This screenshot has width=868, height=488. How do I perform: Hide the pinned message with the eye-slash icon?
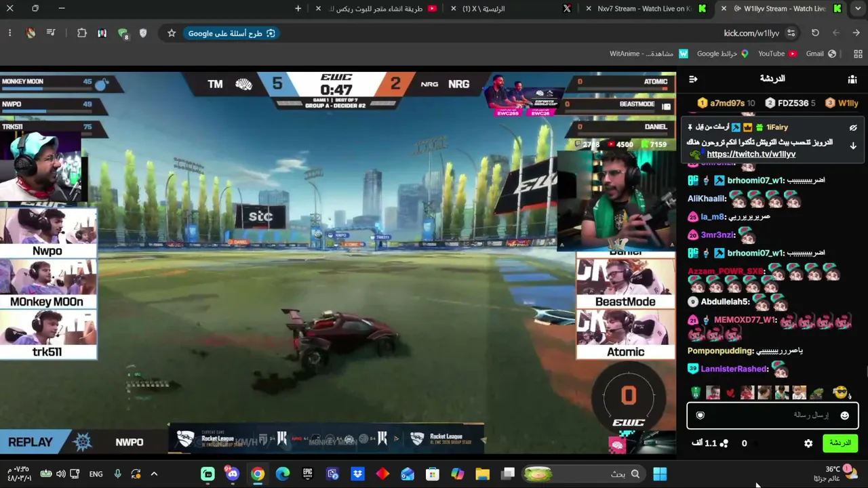pos(853,127)
